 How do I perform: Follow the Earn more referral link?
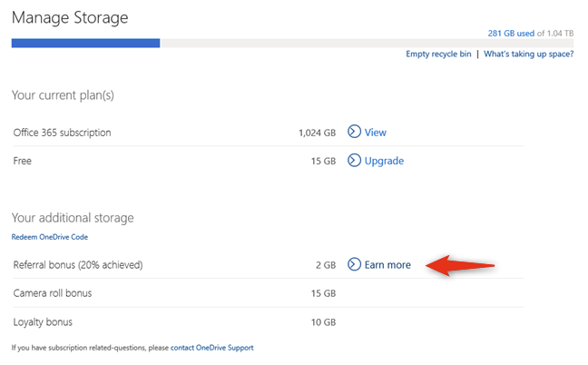(x=387, y=265)
